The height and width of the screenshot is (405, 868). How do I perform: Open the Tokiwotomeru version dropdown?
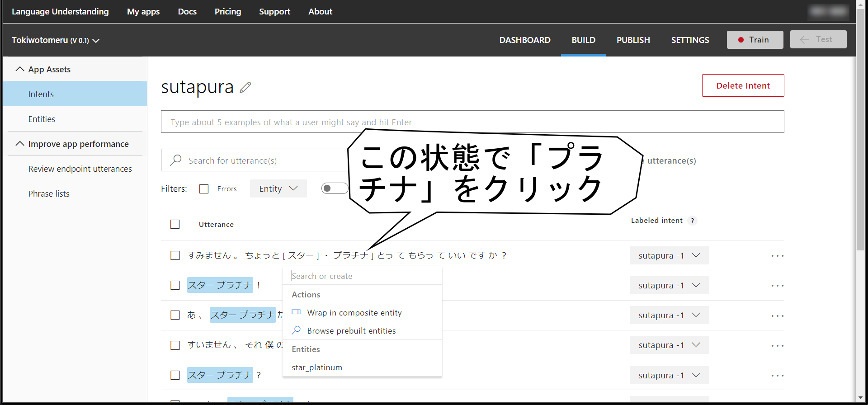pyautogui.click(x=56, y=40)
